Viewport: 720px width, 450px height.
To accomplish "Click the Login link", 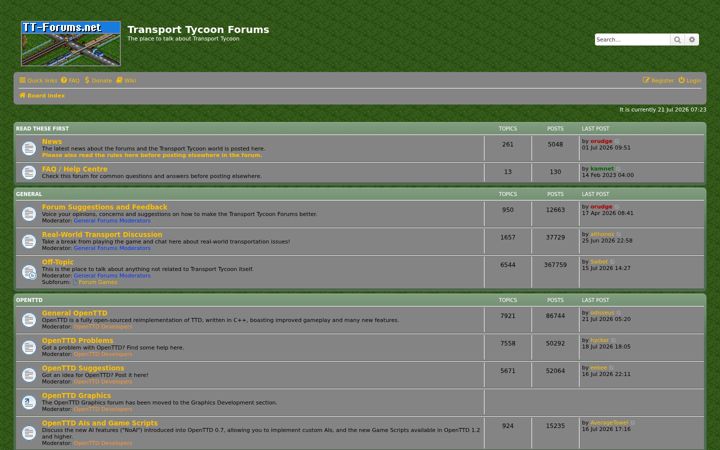I will tap(690, 80).
